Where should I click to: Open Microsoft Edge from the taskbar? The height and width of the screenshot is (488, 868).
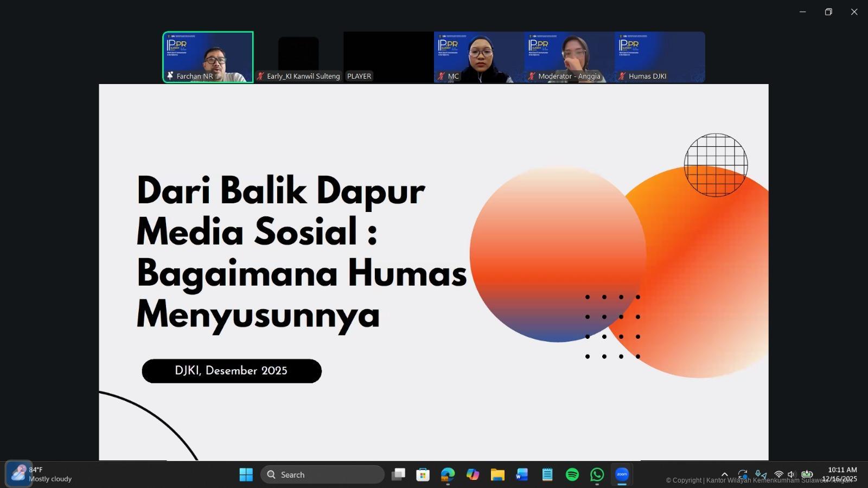tap(448, 474)
